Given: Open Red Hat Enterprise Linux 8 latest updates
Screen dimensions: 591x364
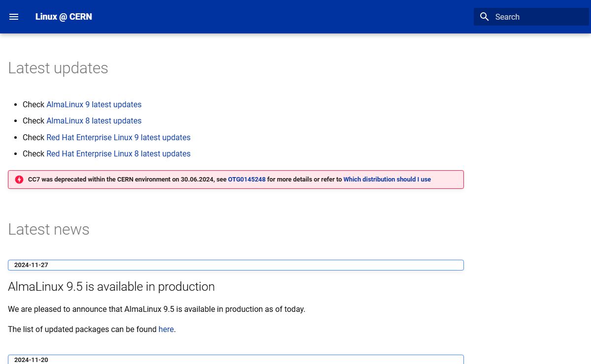Looking at the screenshot, I should pos(118,153).
